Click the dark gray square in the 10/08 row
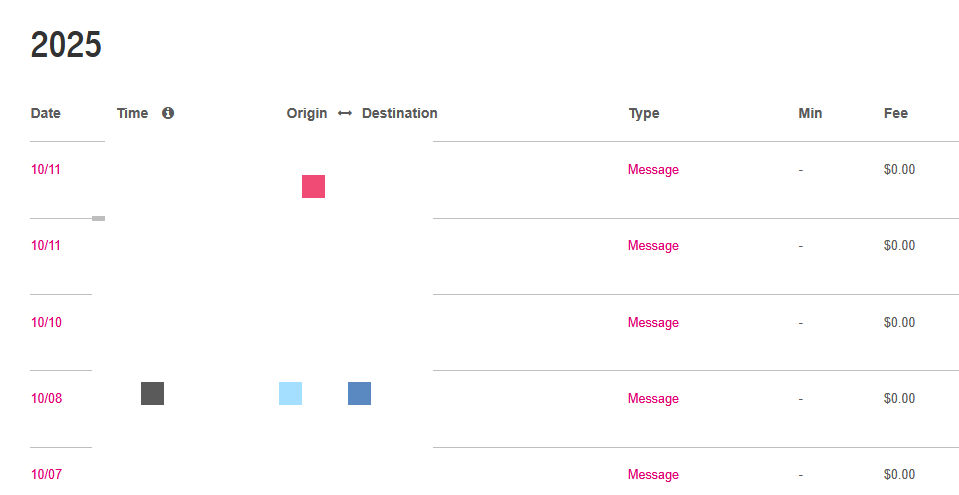The height and width of the screenshot is (495, 959). coord(152,393)
